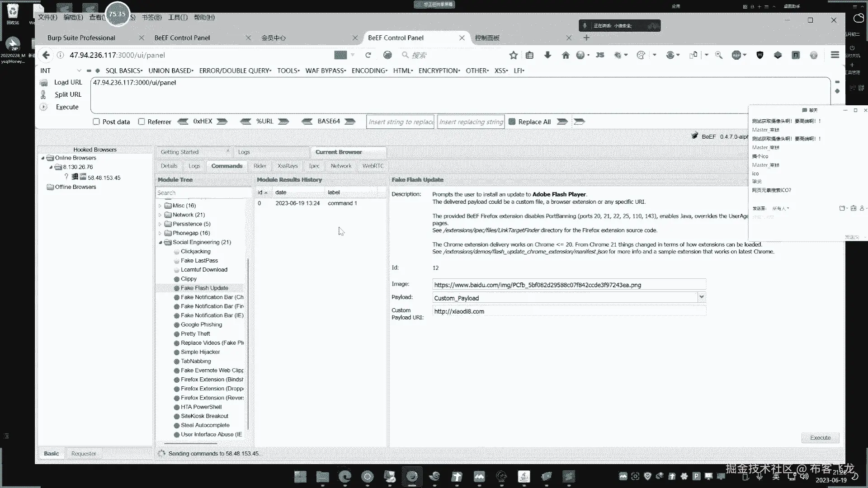Expand the Network (21) module folder
The width and height of the screenshot is (868, 488).
tap(160, 215)
